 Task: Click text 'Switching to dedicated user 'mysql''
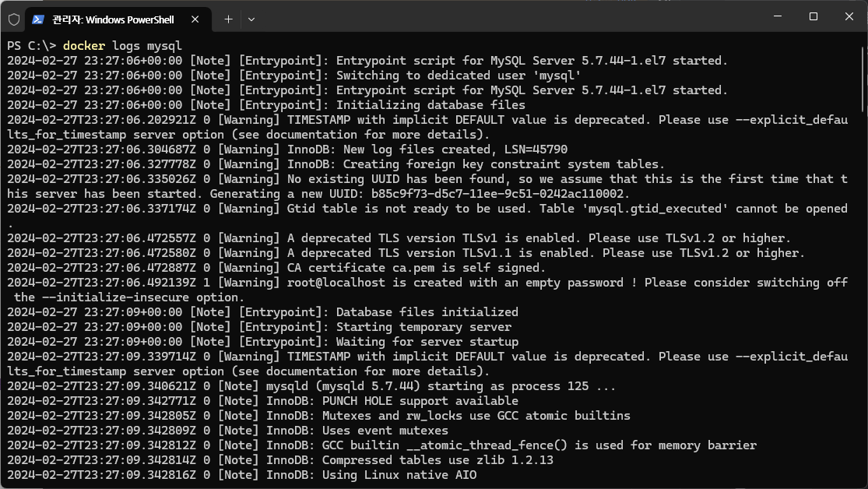(x=459, y=76)
